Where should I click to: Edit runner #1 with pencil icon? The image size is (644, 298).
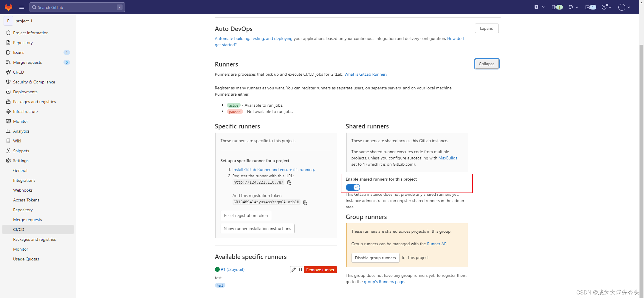point(294,270)
